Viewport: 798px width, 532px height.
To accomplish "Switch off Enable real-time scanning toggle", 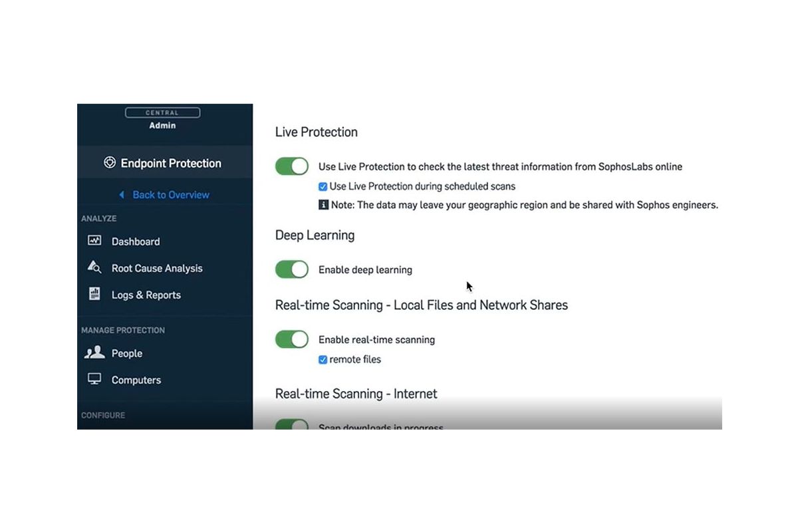I will coord(292,339).
